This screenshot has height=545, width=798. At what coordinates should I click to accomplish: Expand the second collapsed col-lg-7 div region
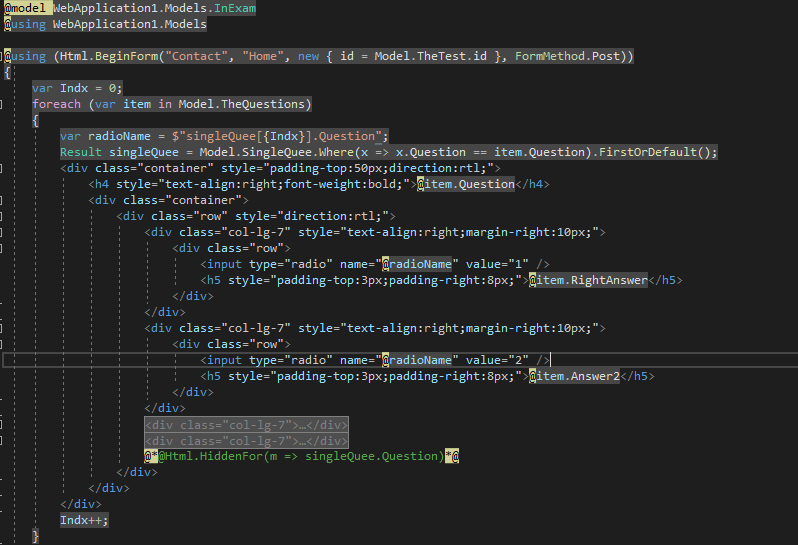[246, 441]
